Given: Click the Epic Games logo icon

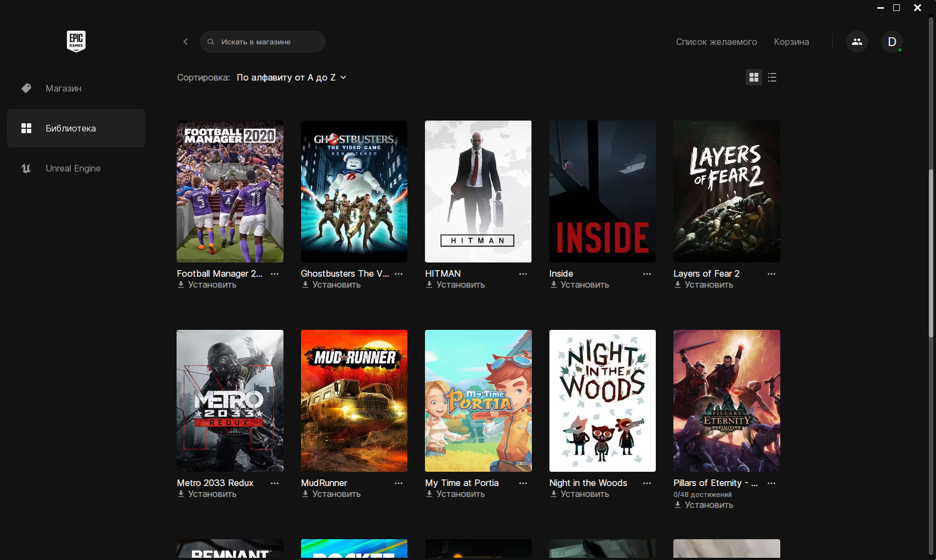Looking at the screenshot, I should click(76, 41).
